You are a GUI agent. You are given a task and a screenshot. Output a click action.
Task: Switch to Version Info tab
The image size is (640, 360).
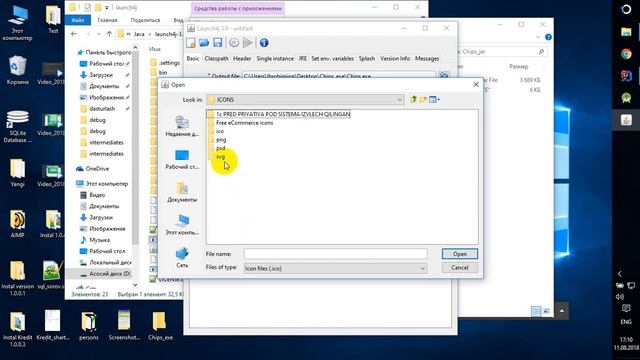pos(395,59)
